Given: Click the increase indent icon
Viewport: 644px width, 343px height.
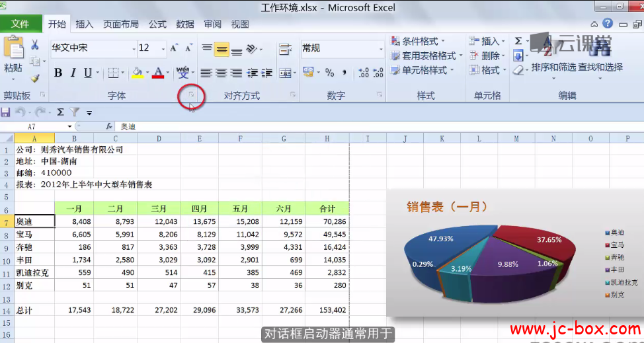Looking at the screenshot, I should pos(266,73).
